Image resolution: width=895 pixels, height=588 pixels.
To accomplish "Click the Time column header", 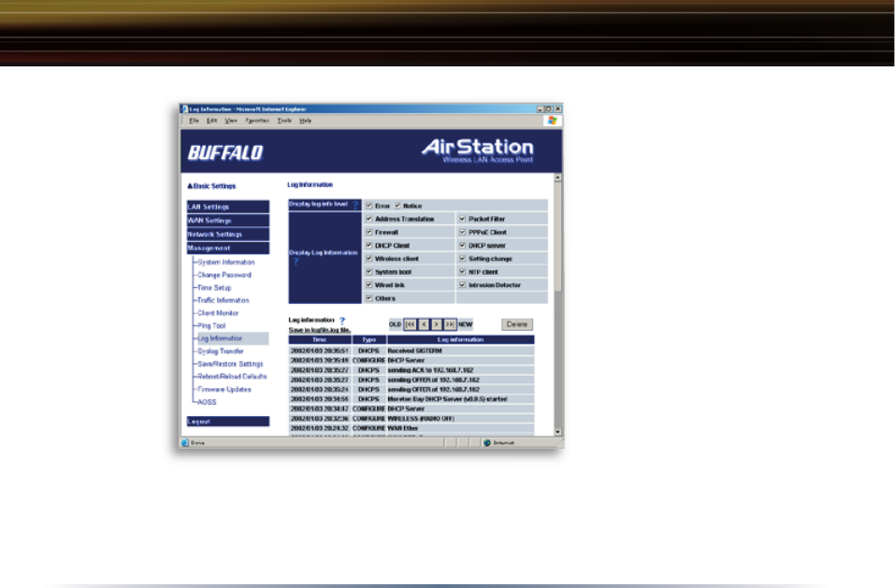I will 320,340.
